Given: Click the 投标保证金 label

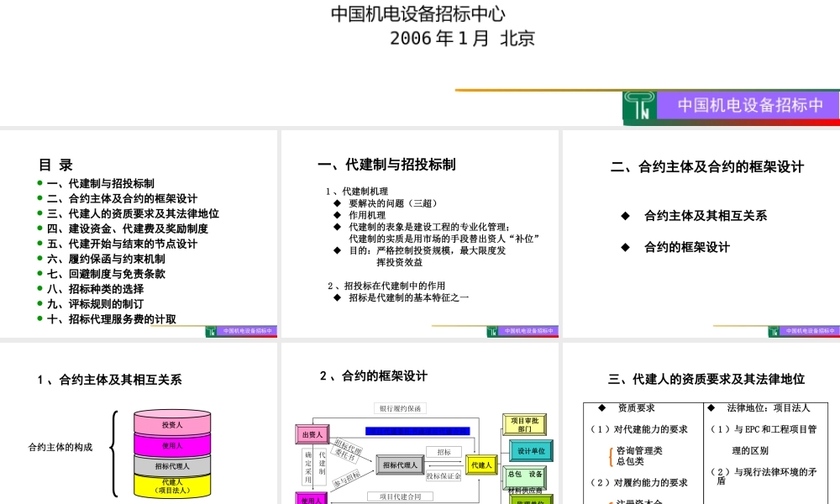Looking at the screenshot, I should coord(444,475).
